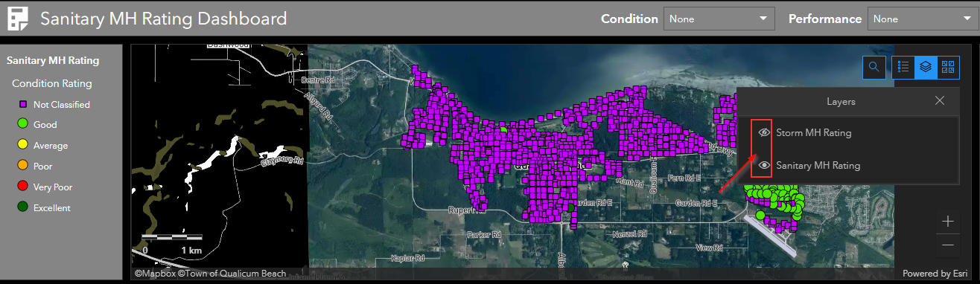Image resolution: width=980 pixels, height=284 pixels.
Task: Click the Very Poor red legend symbol
Action: 23,187
